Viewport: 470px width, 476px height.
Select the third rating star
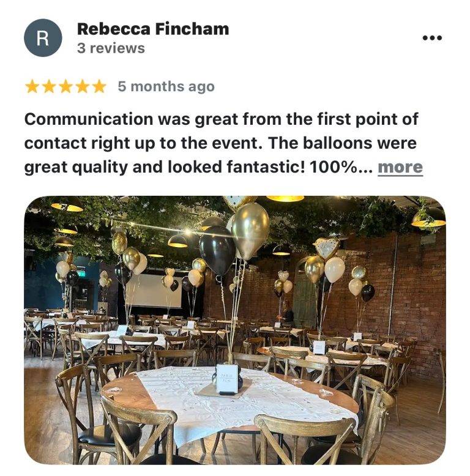[65, 86]
